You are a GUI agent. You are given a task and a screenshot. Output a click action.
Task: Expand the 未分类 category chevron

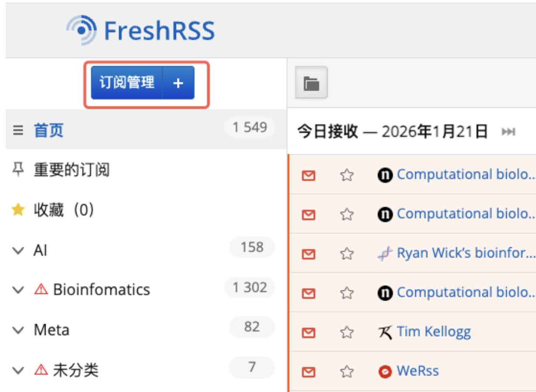tap(18, 371)
